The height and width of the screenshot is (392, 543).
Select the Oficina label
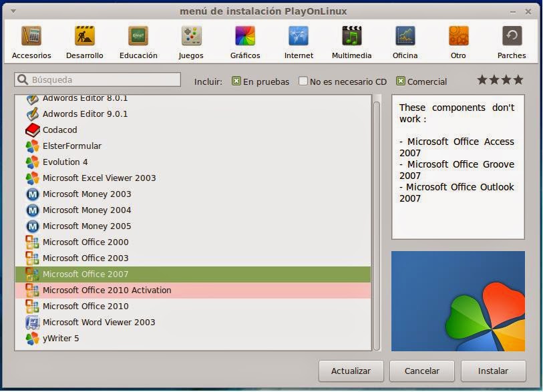[405, 55]
